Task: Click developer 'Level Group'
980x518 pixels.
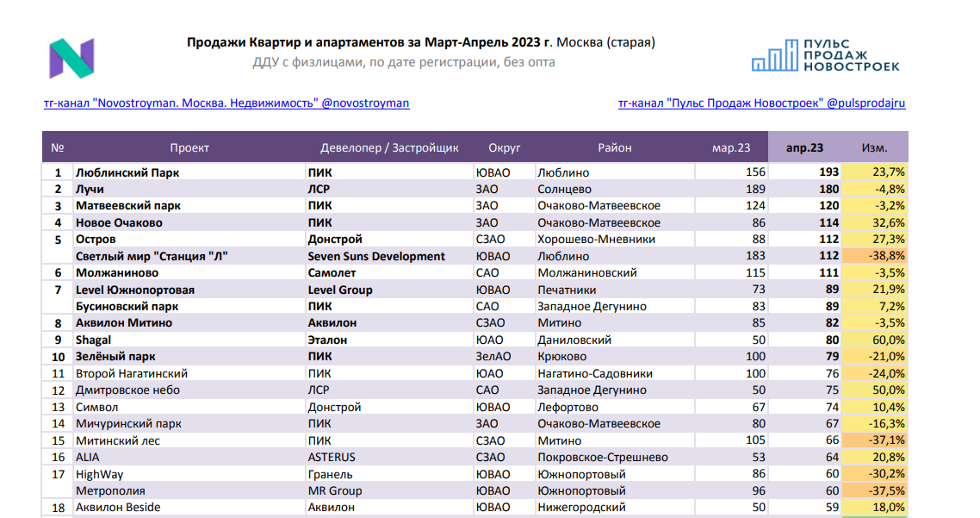Action: click(x=340, y=290)
